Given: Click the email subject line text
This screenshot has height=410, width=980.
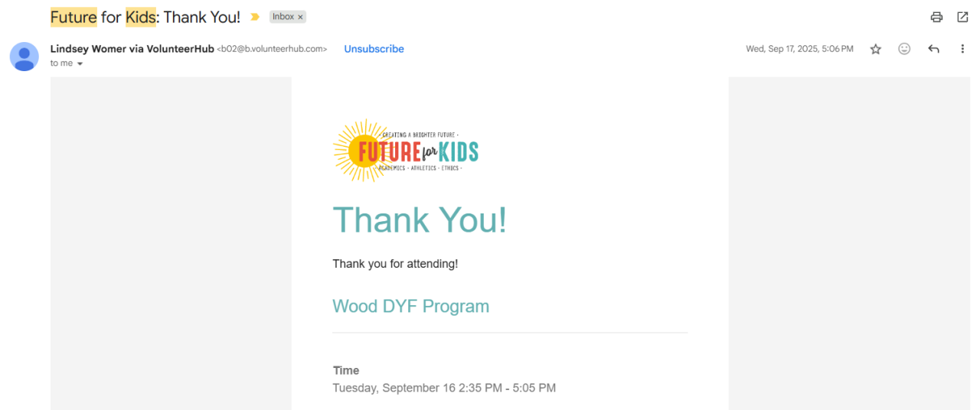Looking at the screenshot, I should 145,17.
